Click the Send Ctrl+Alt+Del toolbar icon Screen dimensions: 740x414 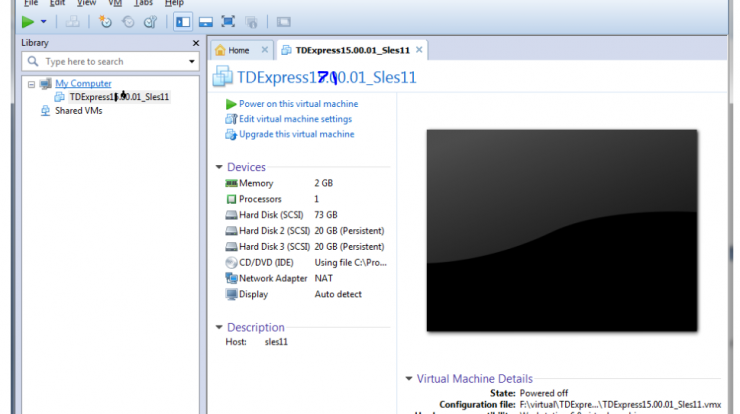click(72, 22)
